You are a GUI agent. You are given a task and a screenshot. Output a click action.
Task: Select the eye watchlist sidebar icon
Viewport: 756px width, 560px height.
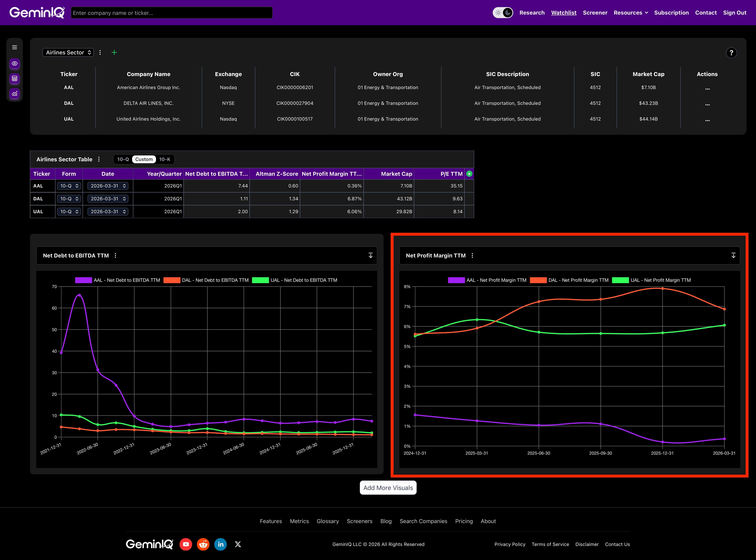[x=15, y=63]
